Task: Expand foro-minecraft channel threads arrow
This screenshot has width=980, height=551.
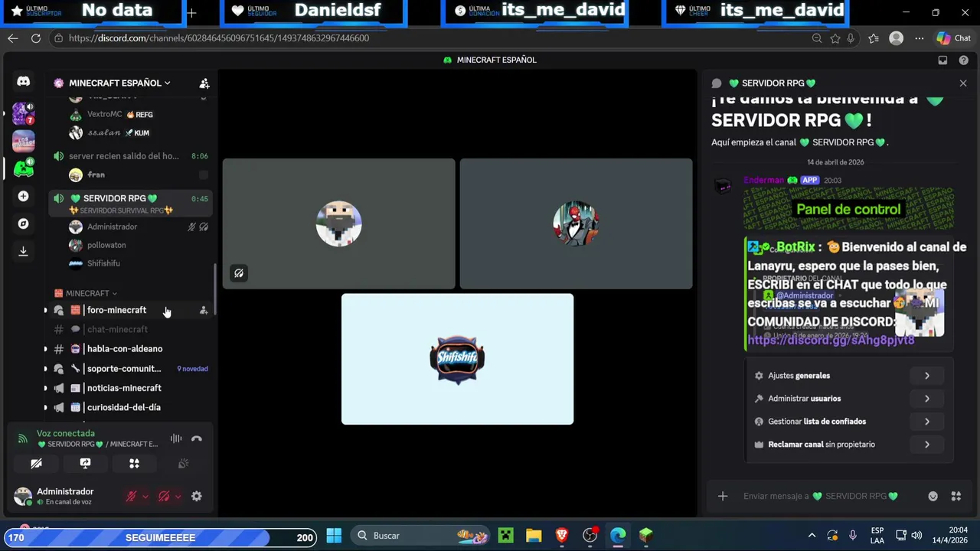Action: coord(45,310)
